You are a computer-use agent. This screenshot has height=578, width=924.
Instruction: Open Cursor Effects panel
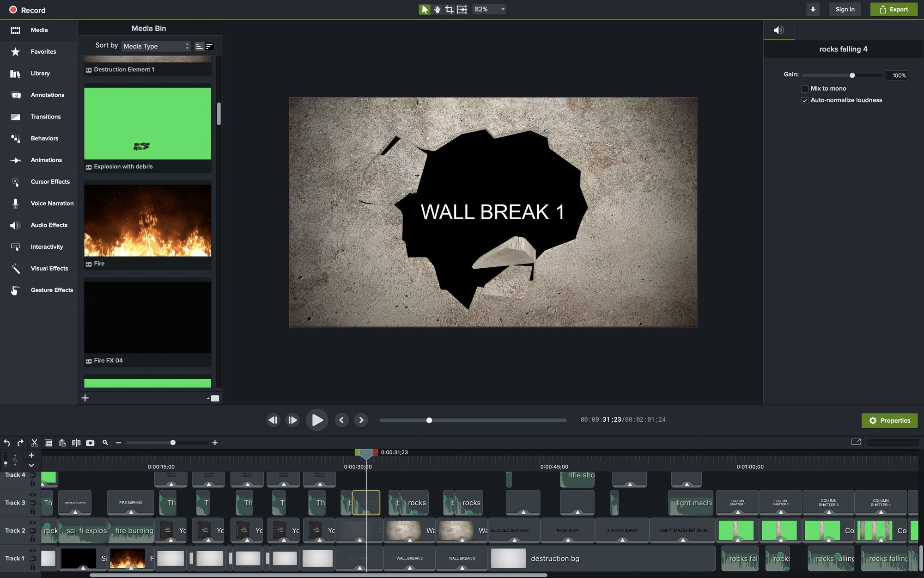[39, 182]
